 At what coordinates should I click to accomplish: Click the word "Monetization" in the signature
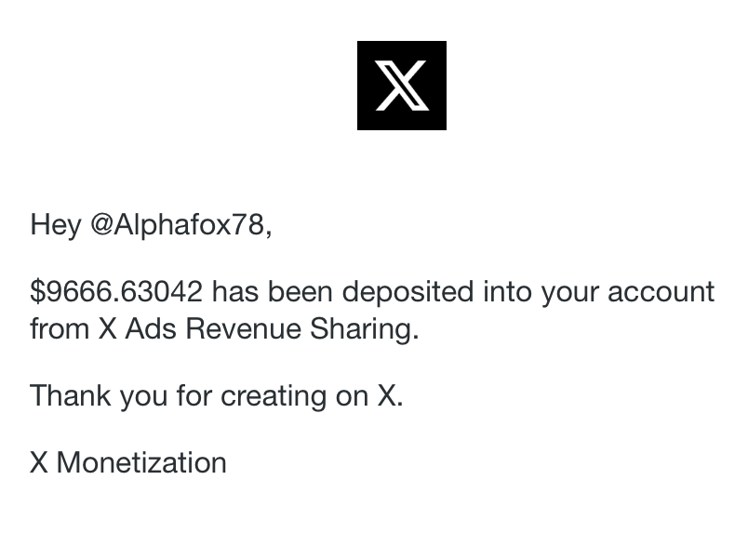coord(141,463)
